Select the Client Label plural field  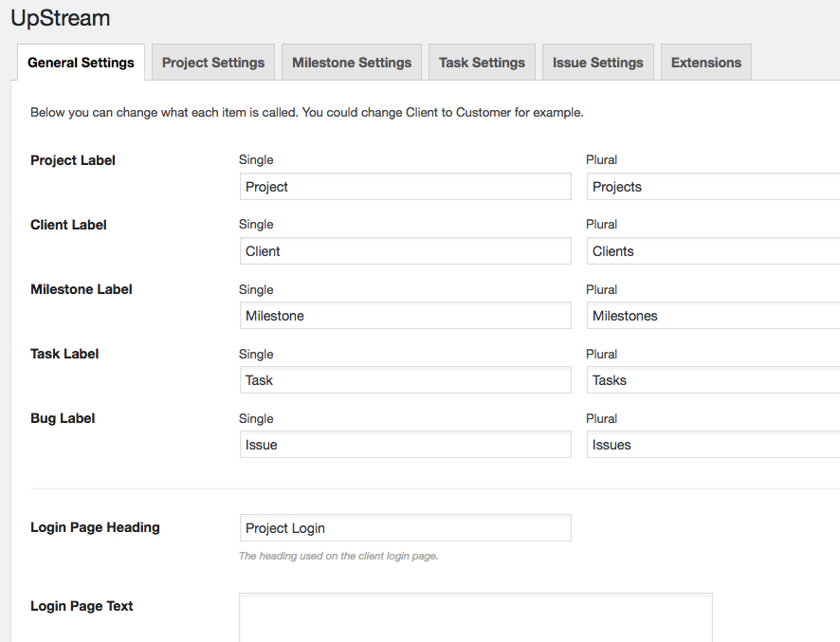[713, 251]
